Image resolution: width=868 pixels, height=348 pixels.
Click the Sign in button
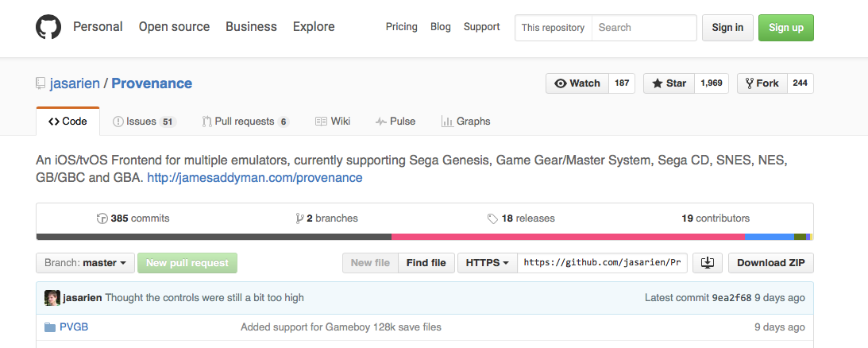click(727, 28)
